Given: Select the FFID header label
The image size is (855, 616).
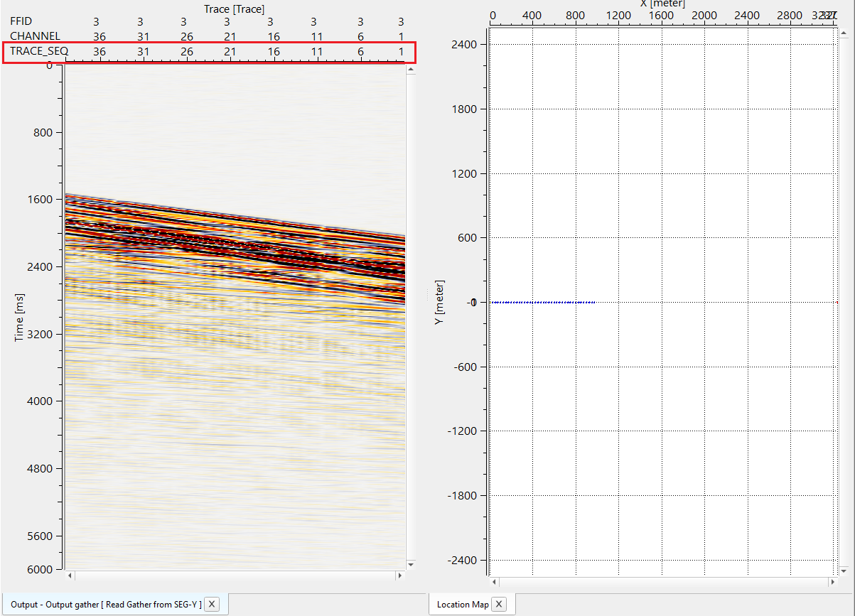Looking at the screenshot, I should 21,21.
